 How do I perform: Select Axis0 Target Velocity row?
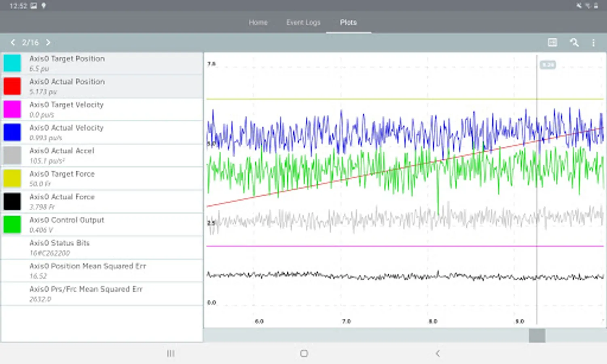click(x=102, y=110)
